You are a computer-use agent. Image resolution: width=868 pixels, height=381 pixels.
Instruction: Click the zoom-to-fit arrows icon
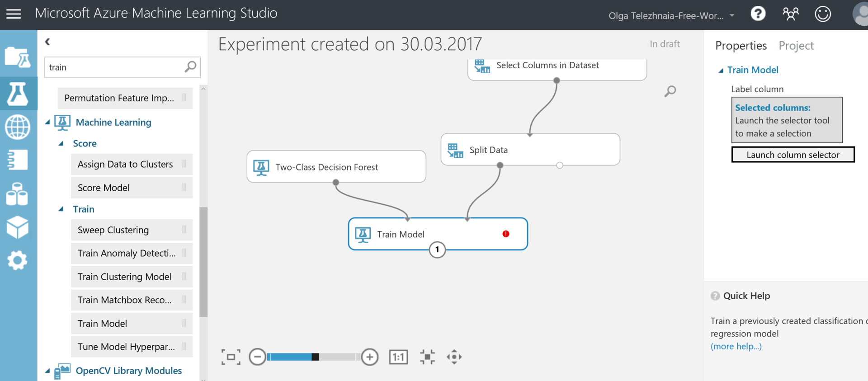427,357
